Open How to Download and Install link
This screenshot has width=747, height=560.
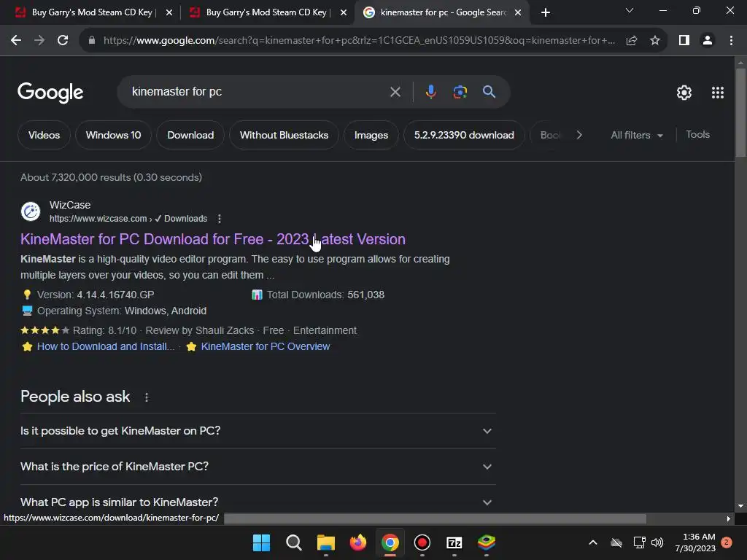106,346
